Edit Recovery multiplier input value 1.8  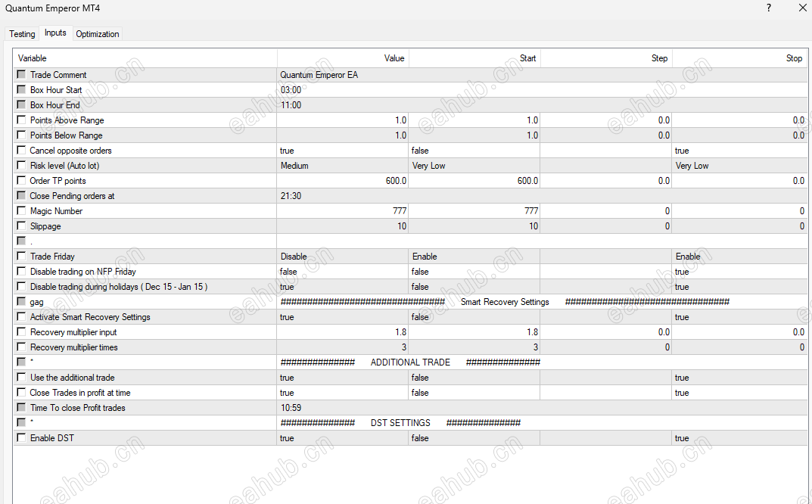(x=343, y=332)
